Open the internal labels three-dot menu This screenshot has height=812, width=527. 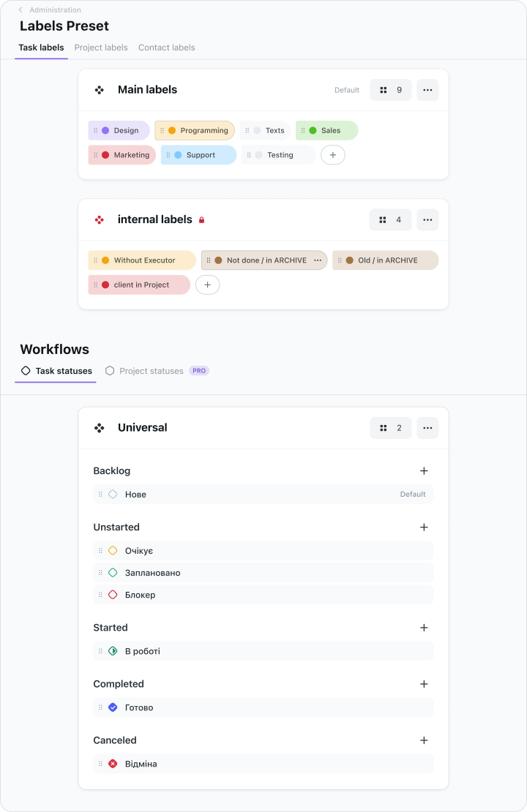coord(427,220)
